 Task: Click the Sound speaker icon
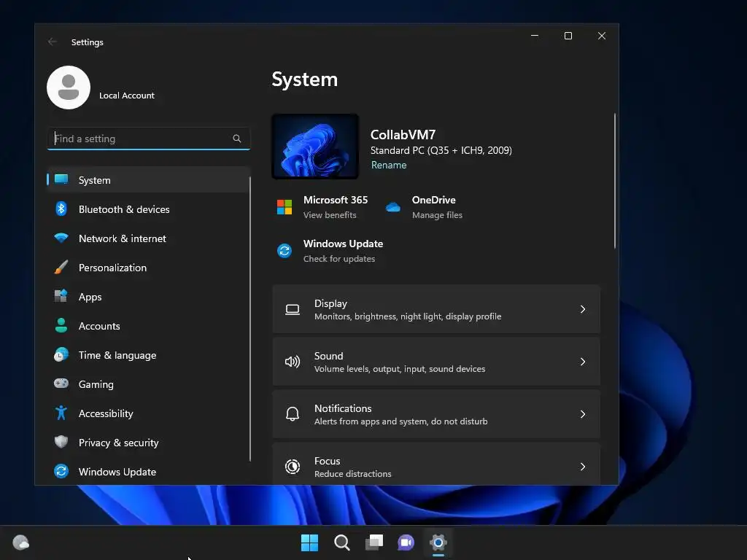[x=293, y=362]
